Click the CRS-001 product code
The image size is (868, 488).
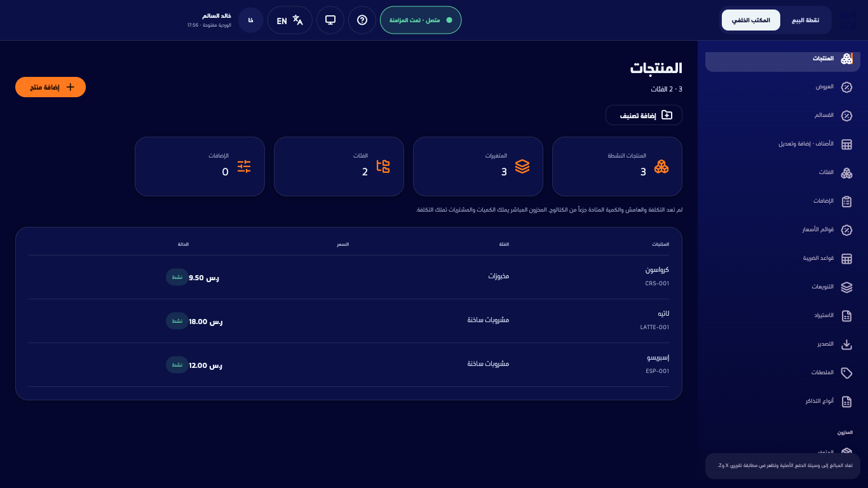657,283
